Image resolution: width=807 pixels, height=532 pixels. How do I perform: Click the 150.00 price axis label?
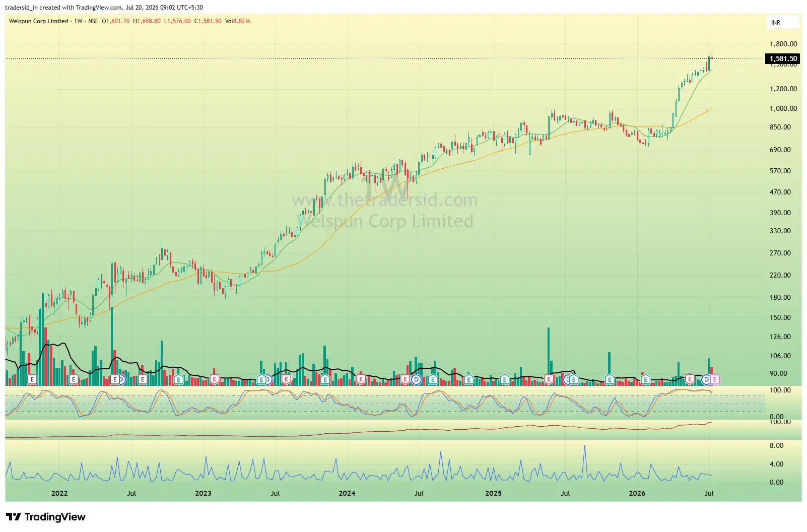point(780,317)
